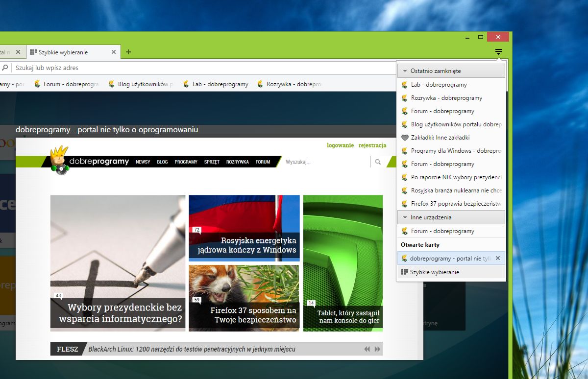Image resolution: width=588 pixels, height=379 pixels.
Task: Go to next FLESZ news with forward arrows
Action: (377, 349)
